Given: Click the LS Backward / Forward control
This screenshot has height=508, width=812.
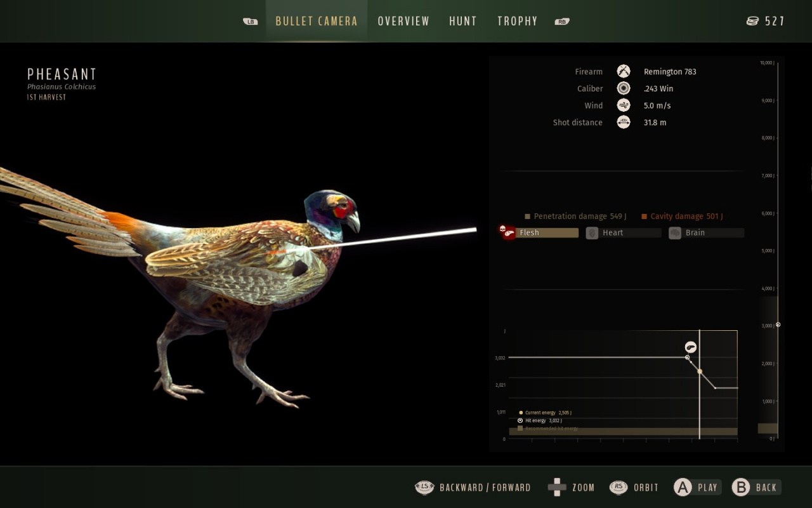Looking at the screenshot, I should point(473,488).
